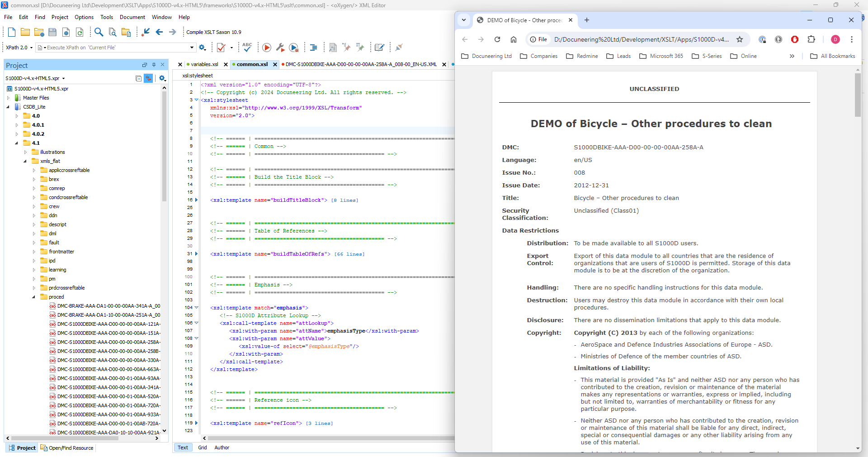Toggle the floating S1000D-v4.x-HTML5.xpr selector
The image size is (868, 457).
[x=64, y=78]
